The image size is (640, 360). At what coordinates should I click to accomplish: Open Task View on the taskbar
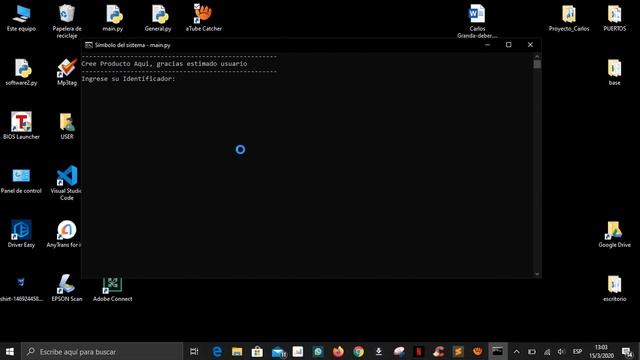tap(194, 351)
